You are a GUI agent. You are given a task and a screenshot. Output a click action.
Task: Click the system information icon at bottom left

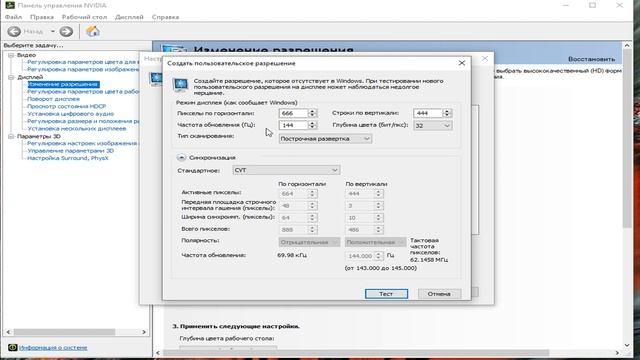point(12,347)
